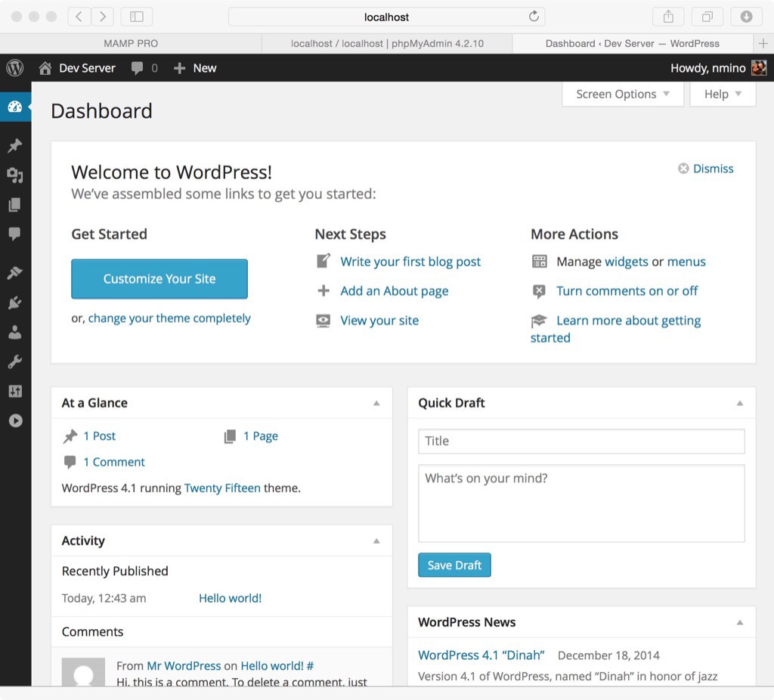Open the Users sidebar icon
The height and width of the screenshot is (700, 774).
click(15, 332)
